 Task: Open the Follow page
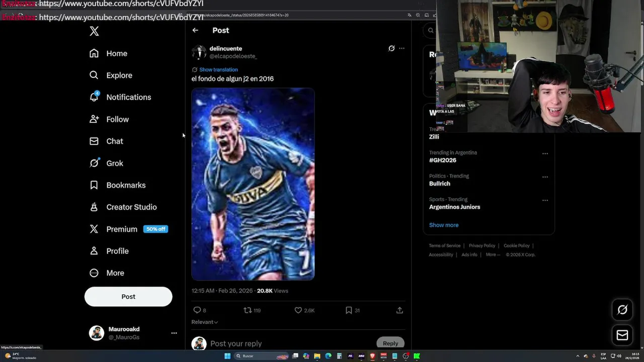click(x=109, y=119)
